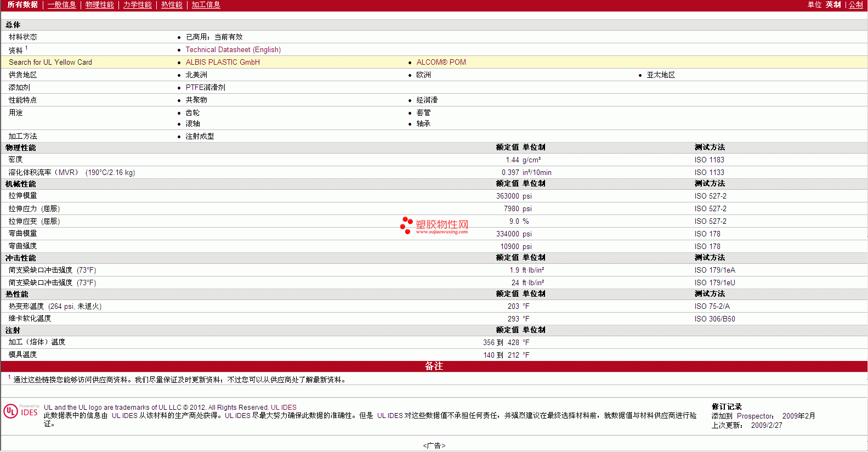
Task: Select the 所有数据 tab
Action: [x=22, y=4]
